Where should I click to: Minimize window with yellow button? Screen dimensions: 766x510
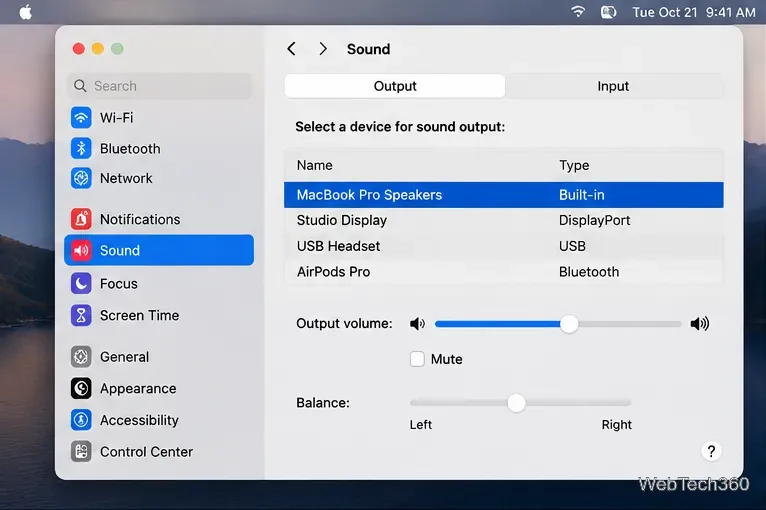click(x=98, y=49)
